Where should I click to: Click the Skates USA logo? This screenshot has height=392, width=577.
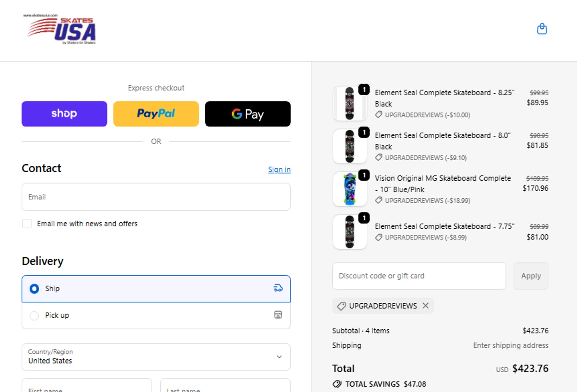[60, 29]
